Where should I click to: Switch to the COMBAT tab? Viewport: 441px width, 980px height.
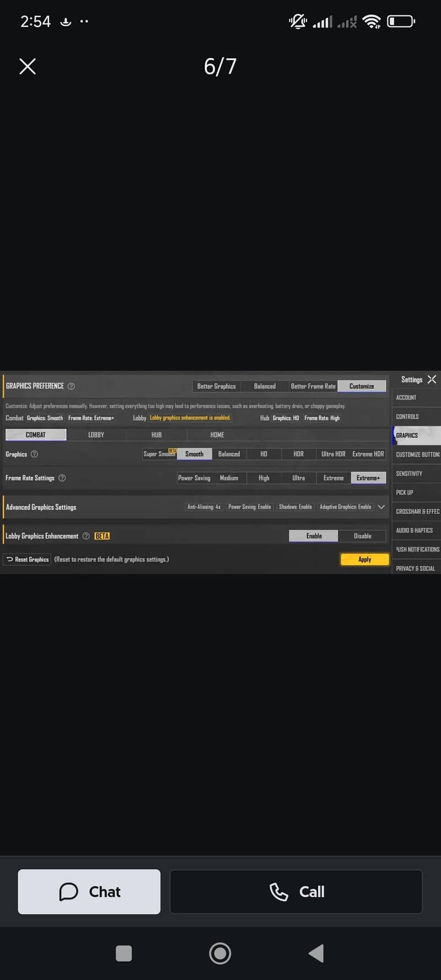[x=36, y=435]
